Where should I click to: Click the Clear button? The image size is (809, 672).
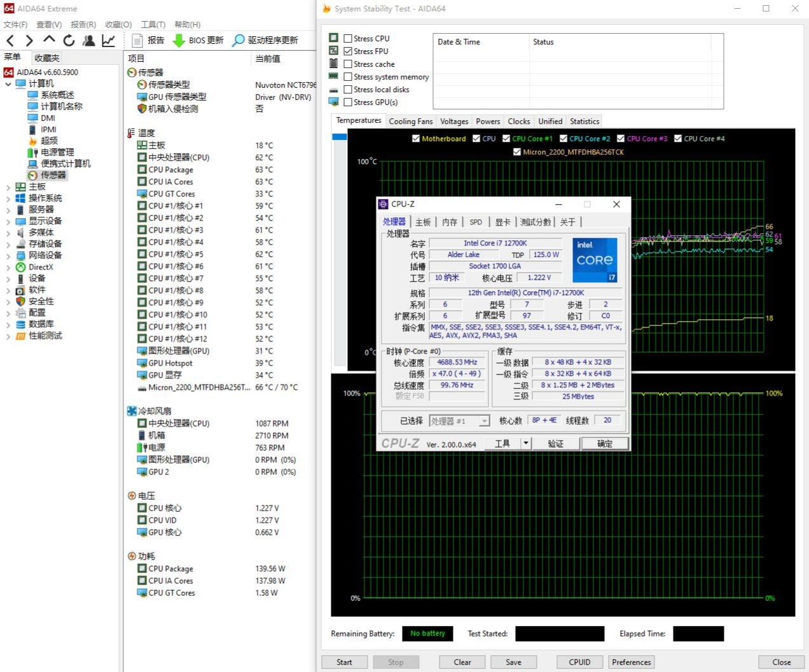tap(462, 662)
